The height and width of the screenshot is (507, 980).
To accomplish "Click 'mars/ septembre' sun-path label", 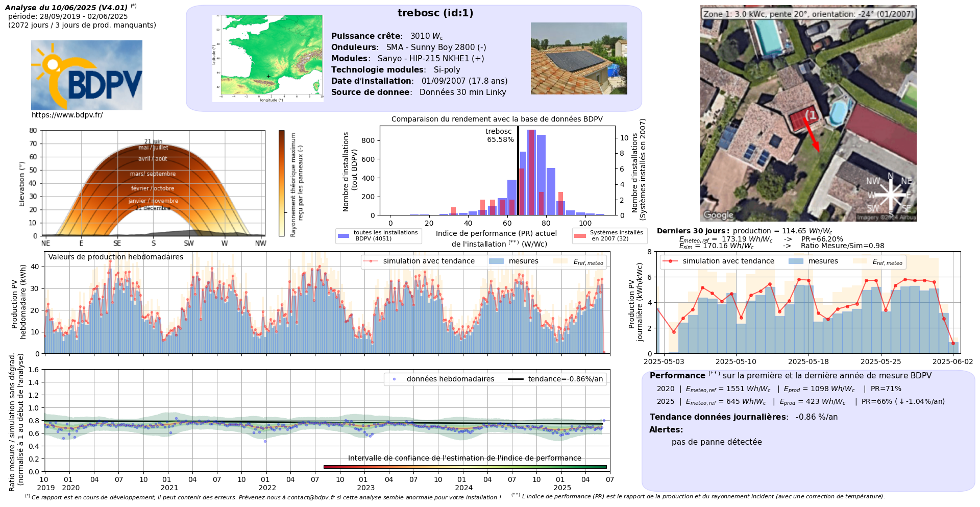I will coord(153,174).
